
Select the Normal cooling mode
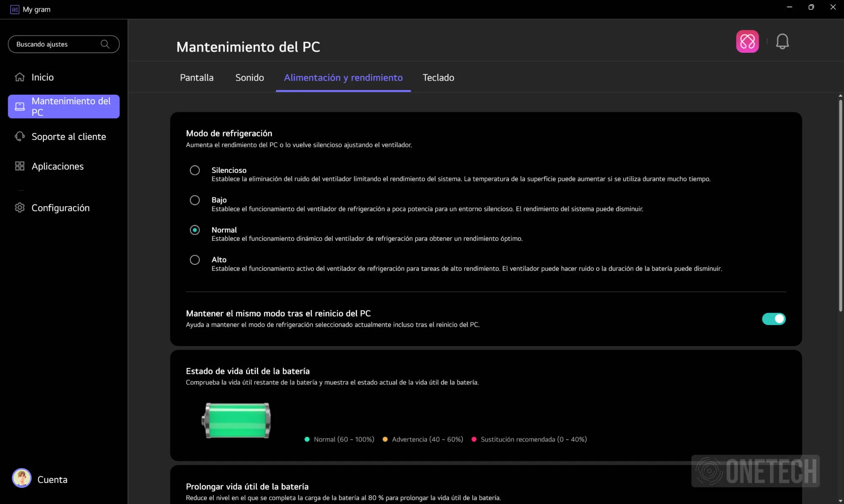(195, 230)
